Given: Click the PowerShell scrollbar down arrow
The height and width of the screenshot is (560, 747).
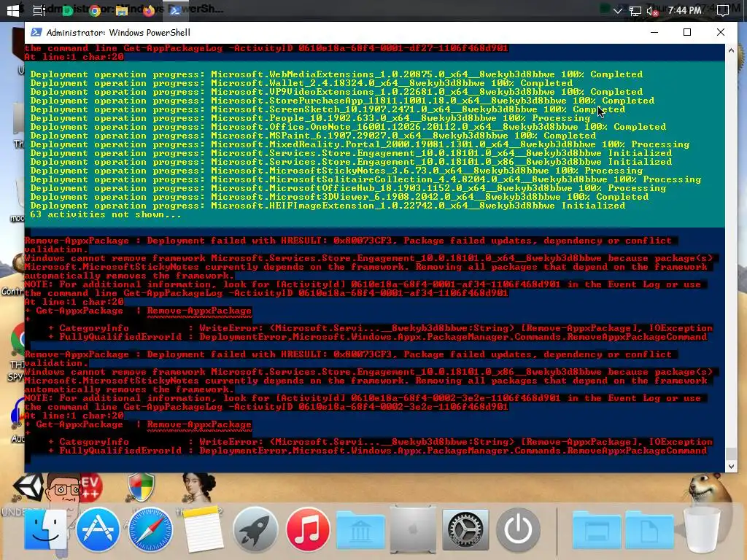Looking at the screenshot, I should click(x=731, y=467).
